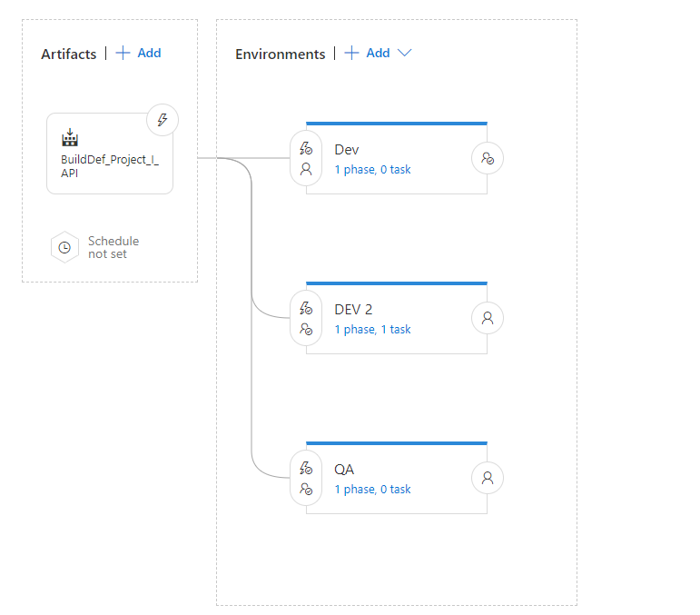Click the BuildDef_Project_I_API build artifact icon
Screen dimensions: 700x615
point(70,138)
